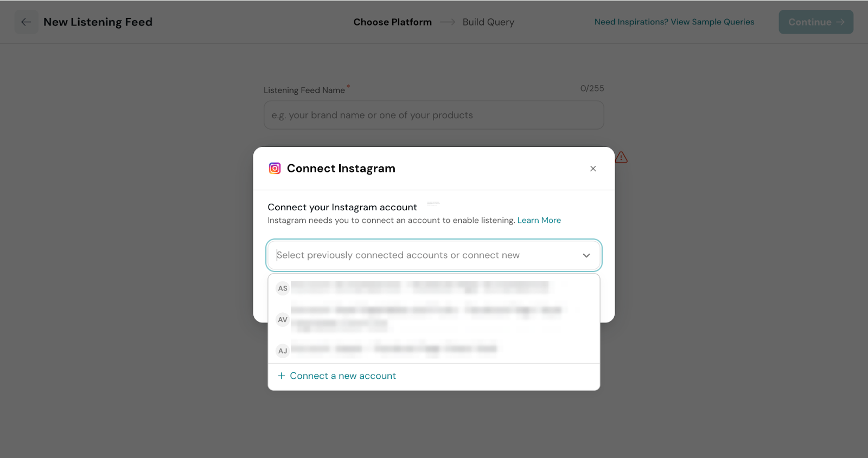Viewport: 868px width, 458px height.
Task: Focus the Listening Feed Name input
Action: click(x=433, y=115)
